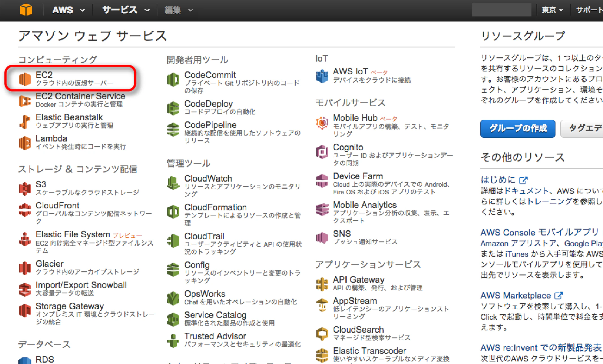The height and width of the screenshot is (364, 603).
Task: Click the タグエディタ button
Action: [582, 129]
